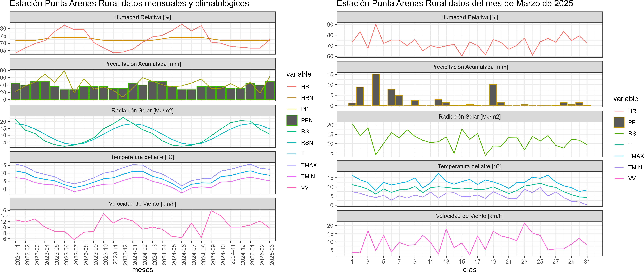Click the '2023-01' x-axis month label
Screen dimensions: 644x272
(x=18, y=254)
